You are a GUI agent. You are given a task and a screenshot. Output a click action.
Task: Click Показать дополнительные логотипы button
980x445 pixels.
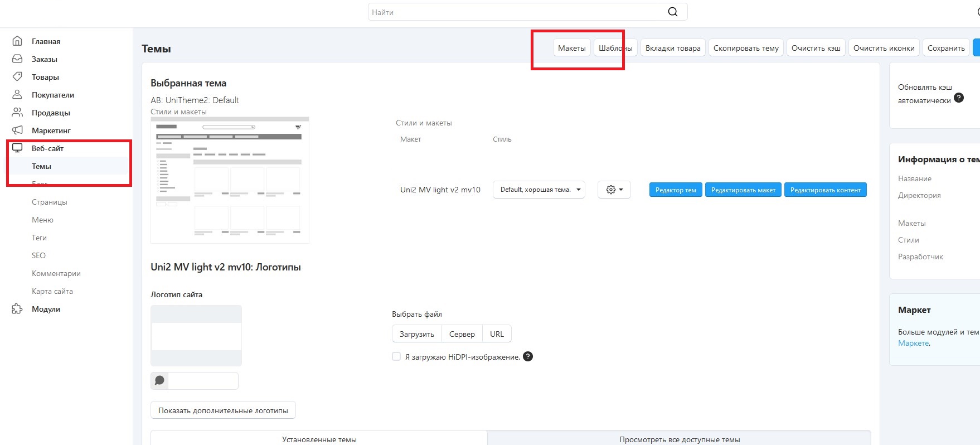pyautogui.click(x=223, y=410)
